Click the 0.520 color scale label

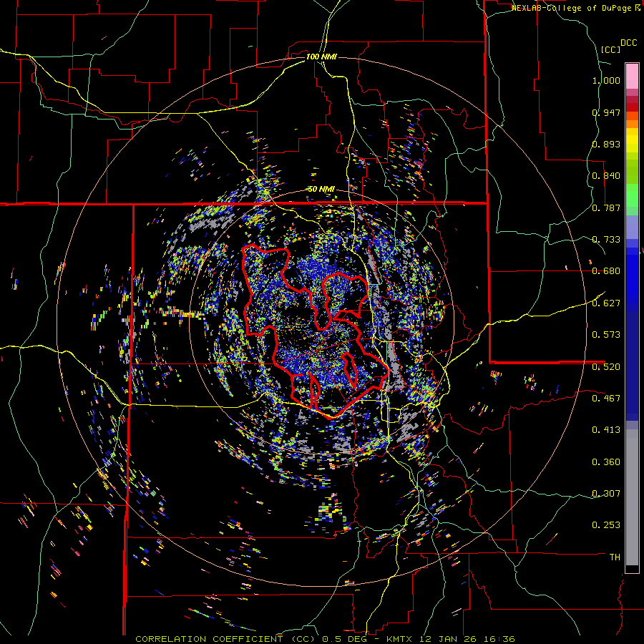point(606,367)
